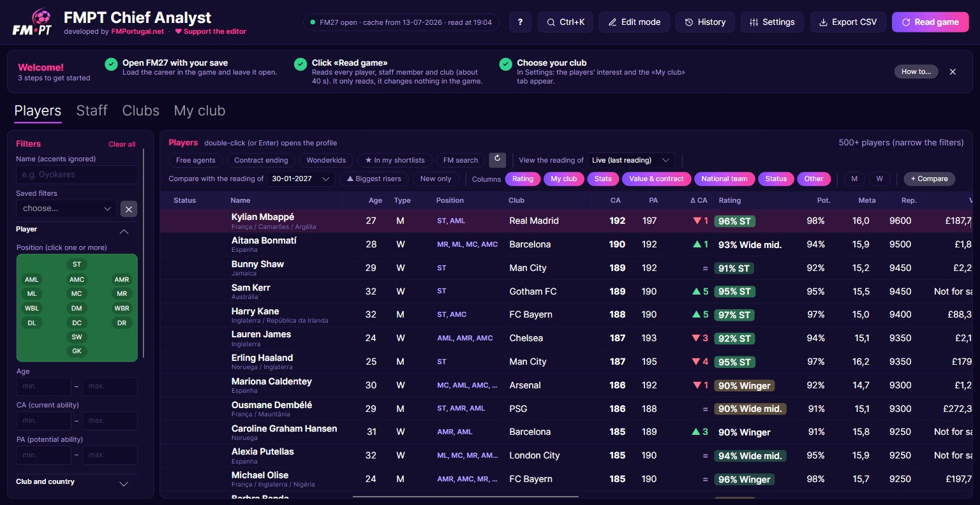Click the horizontal scrollbar under the player table
The image size is (980, 505).
[466, 497]
